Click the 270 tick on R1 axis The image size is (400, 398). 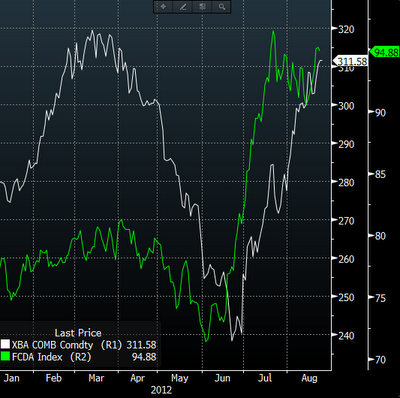click(346, 221)
